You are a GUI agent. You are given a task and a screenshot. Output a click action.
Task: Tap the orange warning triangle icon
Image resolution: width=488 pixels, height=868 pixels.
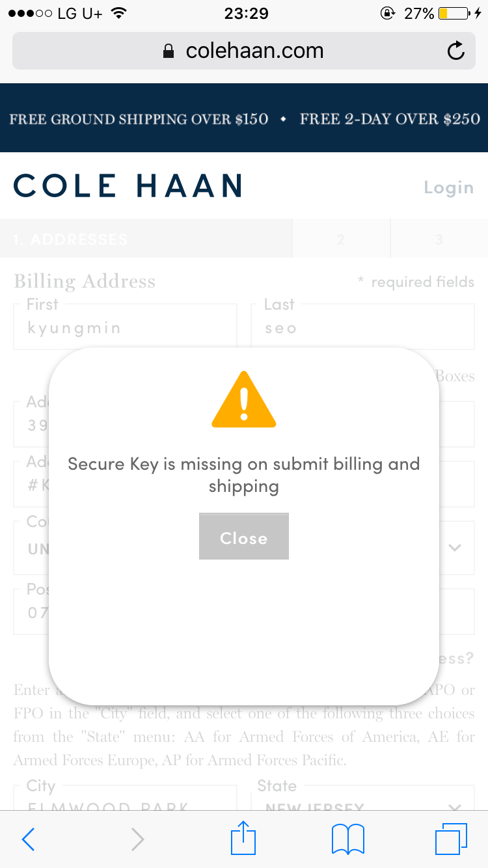(x=244, y=400)
